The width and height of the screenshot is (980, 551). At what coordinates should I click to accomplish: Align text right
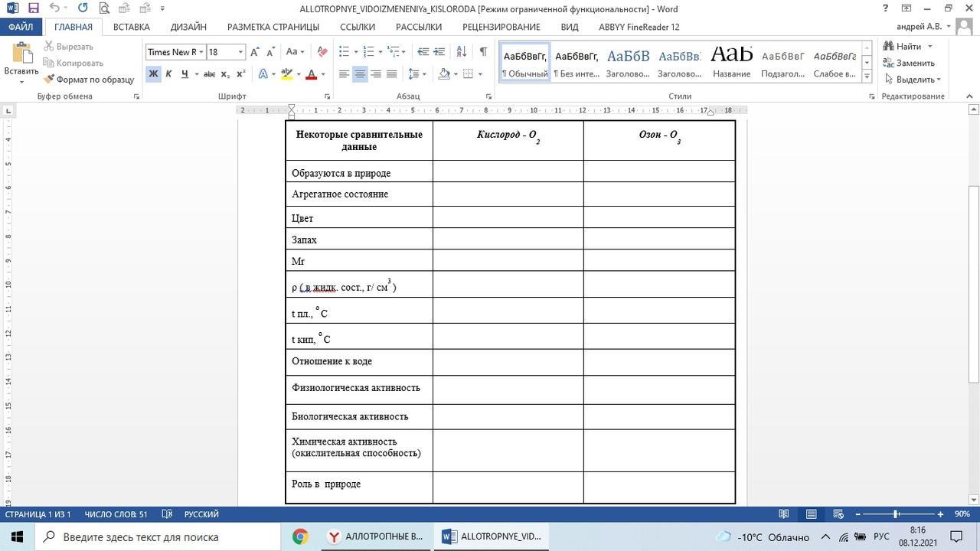click(376, 74)
